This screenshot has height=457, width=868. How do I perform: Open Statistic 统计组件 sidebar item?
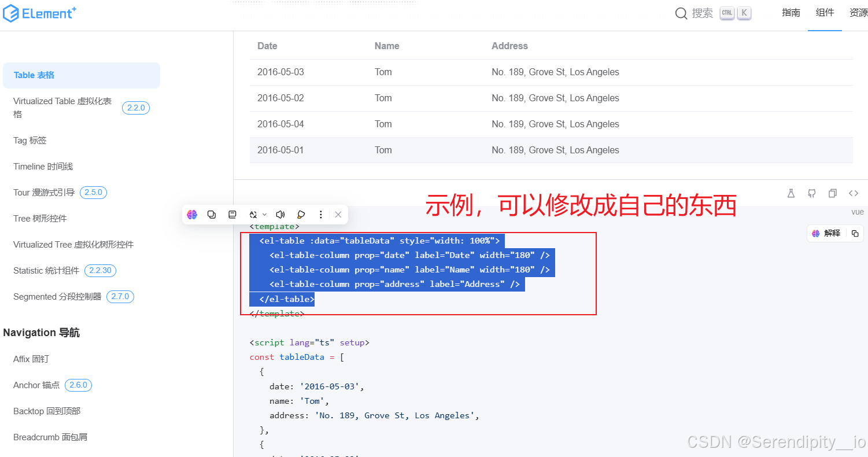(x=46, y=271)
